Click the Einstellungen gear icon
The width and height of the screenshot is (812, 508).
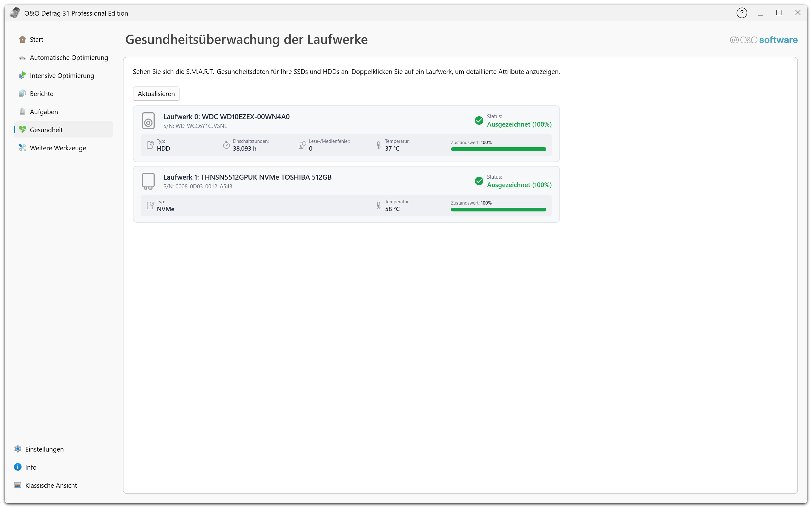(x=17, y=449)
